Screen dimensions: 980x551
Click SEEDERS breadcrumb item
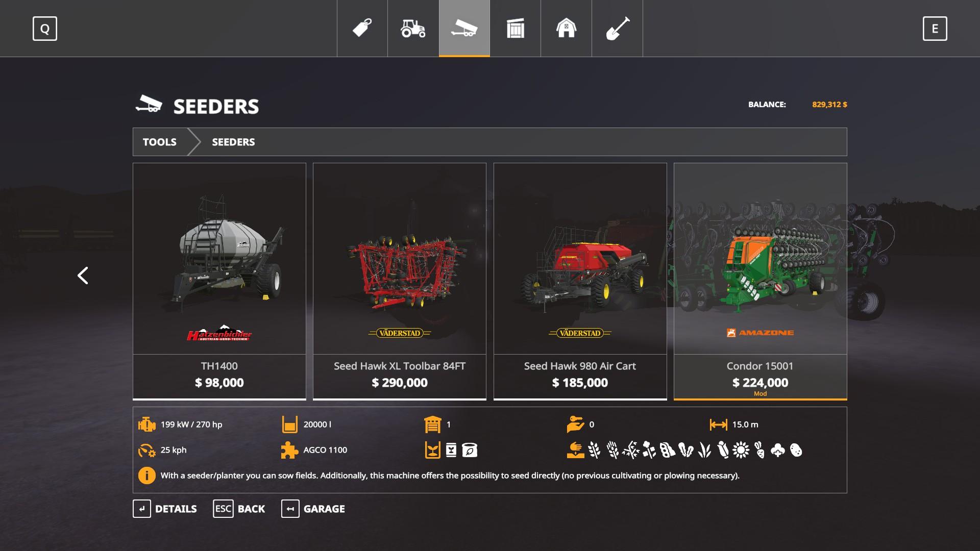point(233,142)
